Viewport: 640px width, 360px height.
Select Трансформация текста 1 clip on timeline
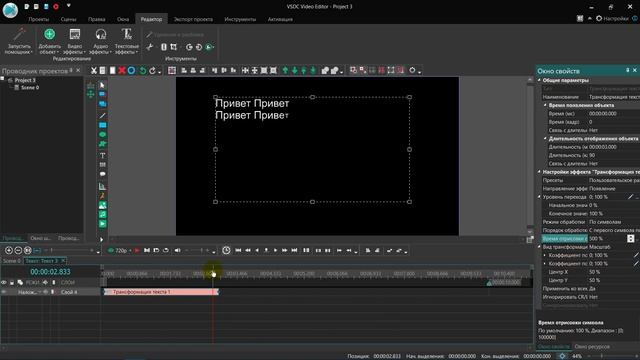pos(161,292)
